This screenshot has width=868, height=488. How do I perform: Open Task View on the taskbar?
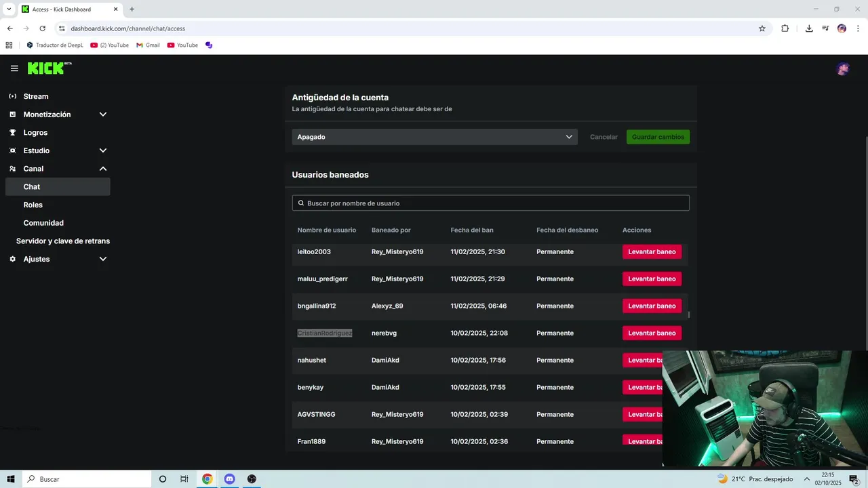point(184,479)
